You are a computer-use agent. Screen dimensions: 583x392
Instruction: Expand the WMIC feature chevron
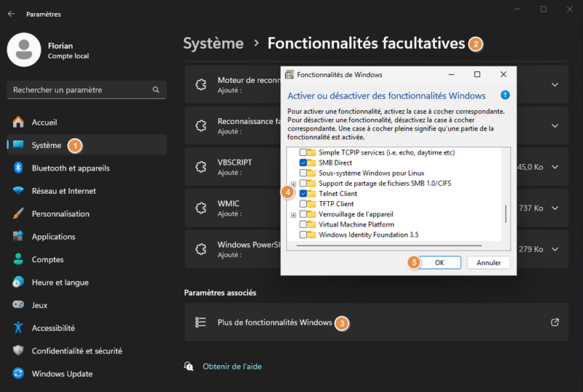[x=555, y=208]
